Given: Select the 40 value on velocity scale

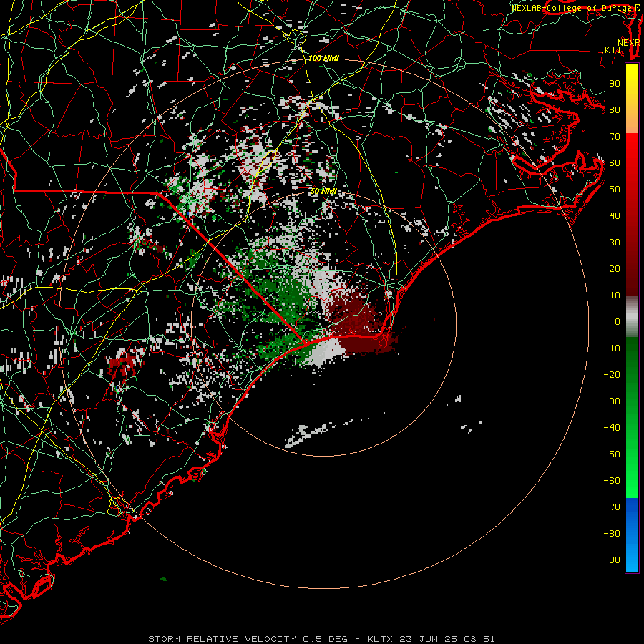Looking at the screenshot, I should click(615, 215).
